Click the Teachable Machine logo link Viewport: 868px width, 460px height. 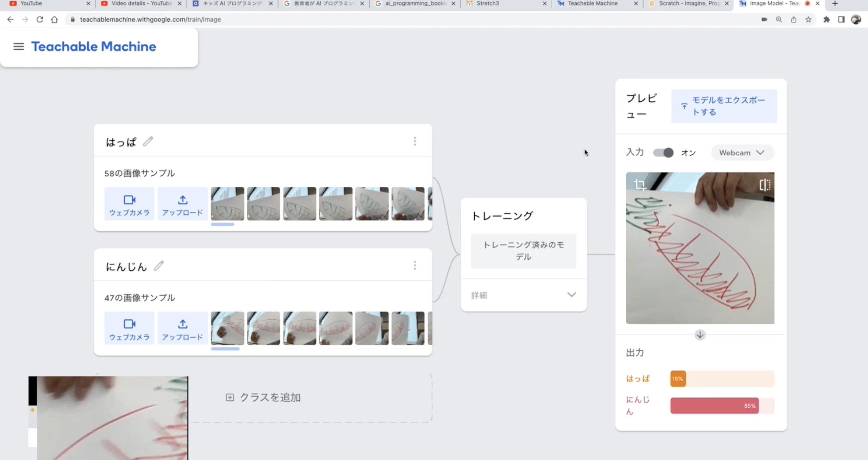94,46
